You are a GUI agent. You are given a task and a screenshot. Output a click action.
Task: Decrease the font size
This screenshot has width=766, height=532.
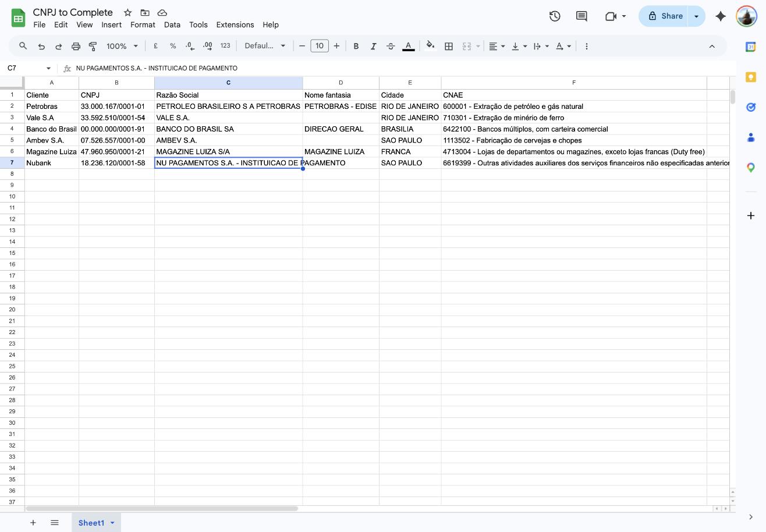coord(302,46)
